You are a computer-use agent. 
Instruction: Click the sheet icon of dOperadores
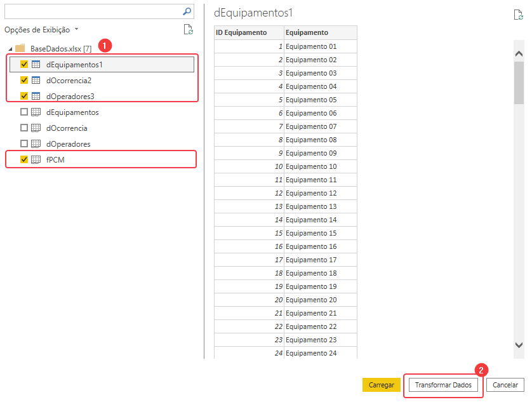(36, 144)
